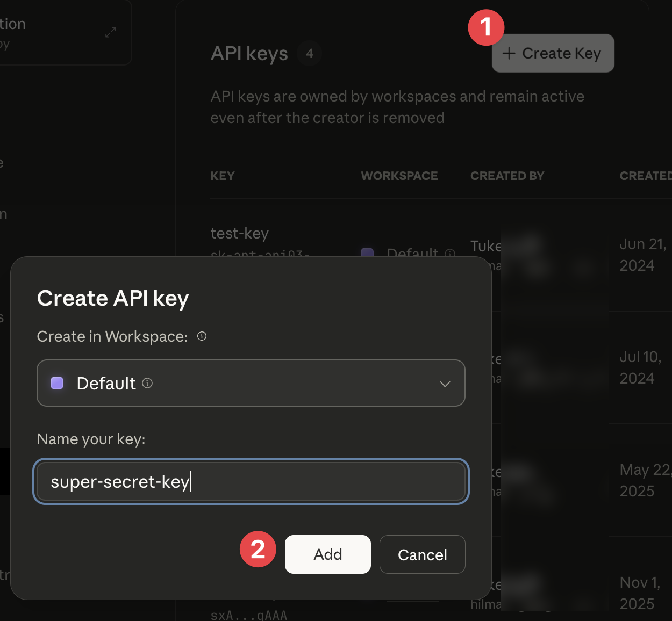Click the API keys count badge 4
672x621 pixels.
click(309, 53)
